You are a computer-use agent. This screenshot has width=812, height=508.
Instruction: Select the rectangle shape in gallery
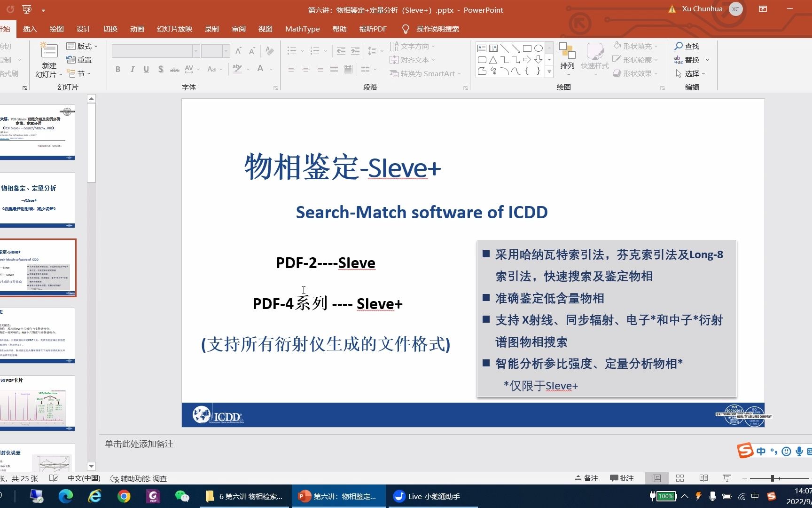(527, 48)
